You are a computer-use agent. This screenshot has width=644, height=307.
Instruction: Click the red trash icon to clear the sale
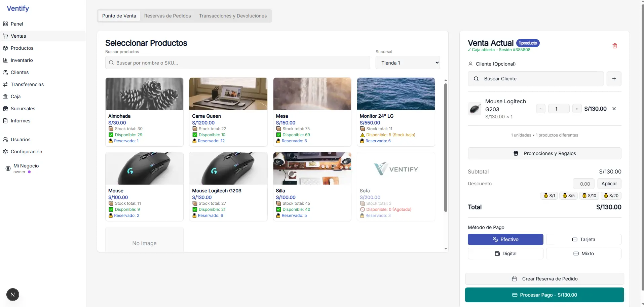click(614, 46)
